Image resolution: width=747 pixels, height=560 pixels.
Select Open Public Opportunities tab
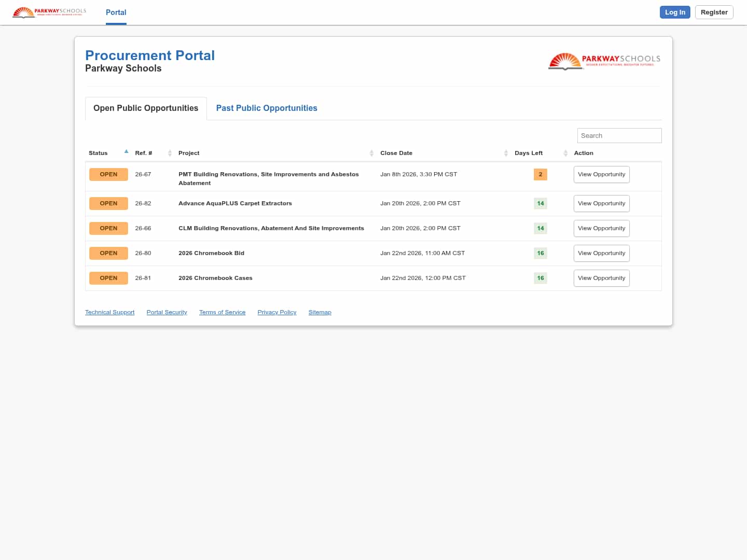(x=146, y=108)
